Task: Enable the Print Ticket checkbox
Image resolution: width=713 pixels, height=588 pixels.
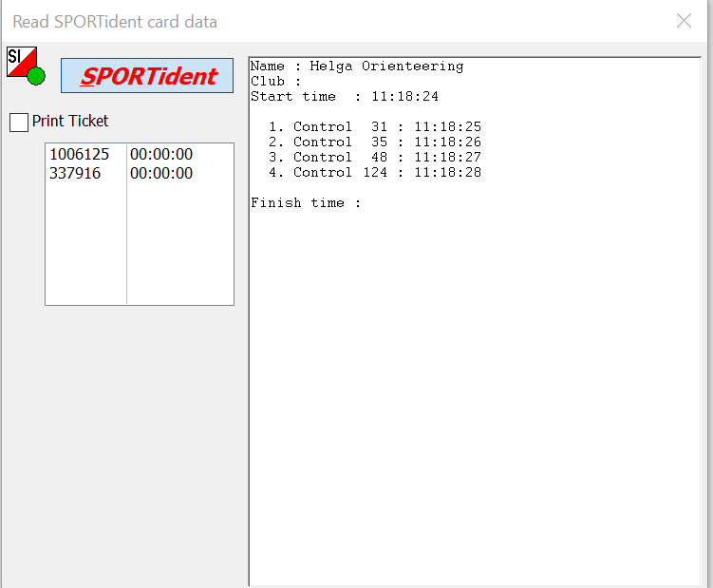Action: pos(19,122)
